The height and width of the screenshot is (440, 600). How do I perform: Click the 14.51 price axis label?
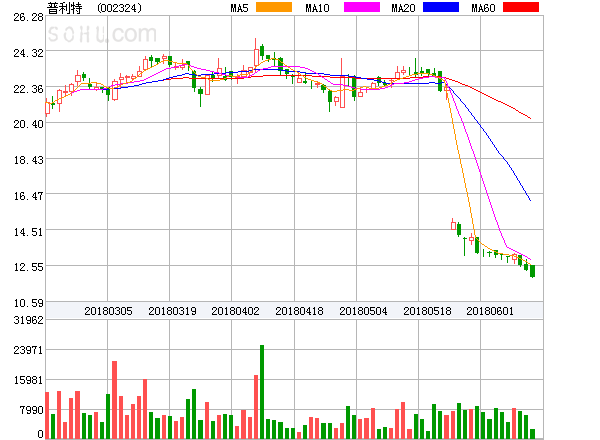pos(28,232)
